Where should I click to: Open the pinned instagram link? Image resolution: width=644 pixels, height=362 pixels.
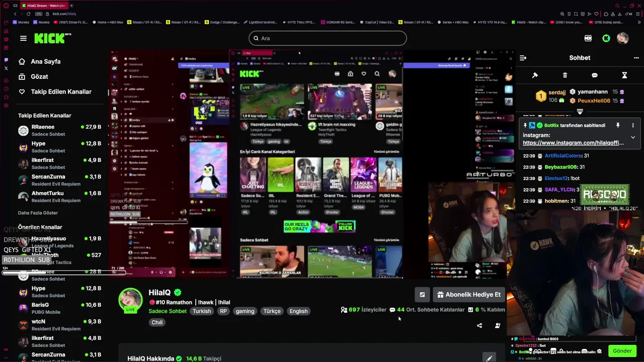point(573,143)
